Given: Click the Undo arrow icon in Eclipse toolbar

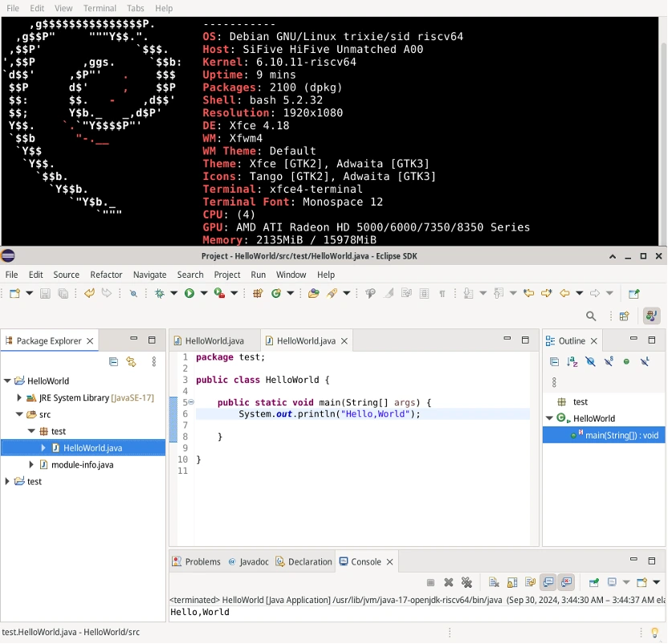Looking at the screenshot, I should [x=89, y=293].
